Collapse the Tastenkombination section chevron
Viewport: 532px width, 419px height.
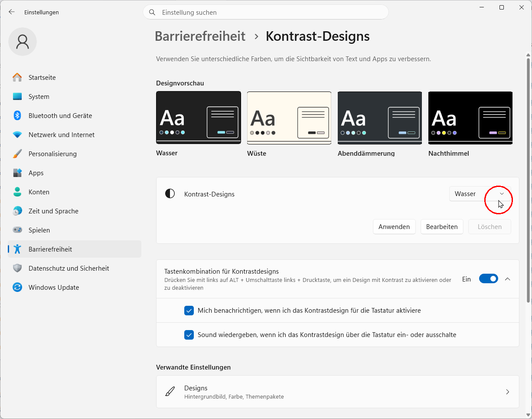coord(508,279)
